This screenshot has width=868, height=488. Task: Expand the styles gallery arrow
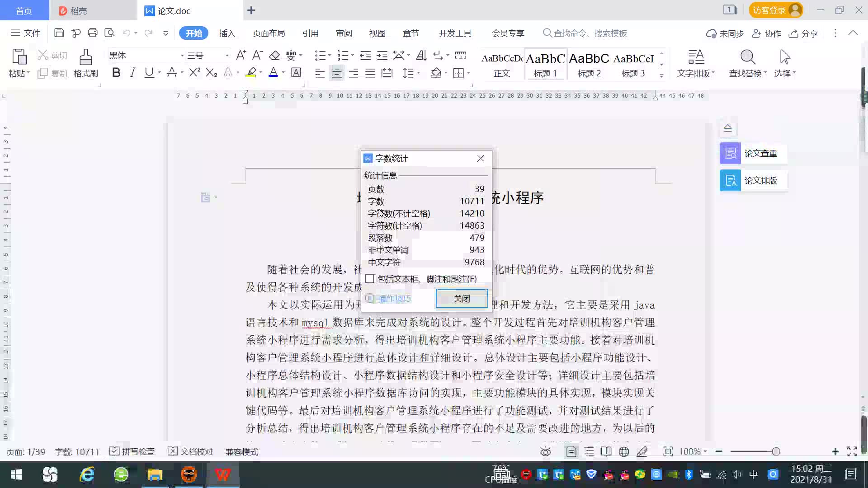661,75
